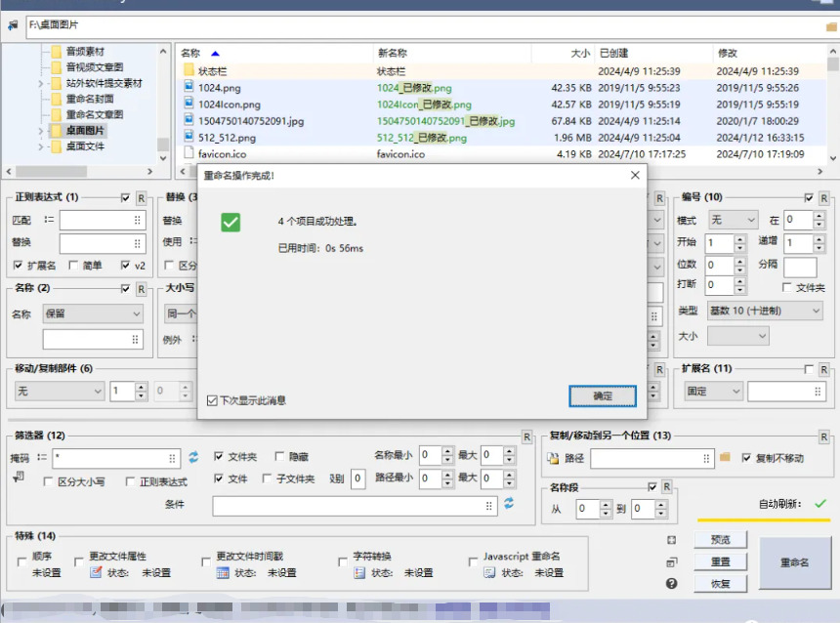
Task: Click the Javascript rename icon
Action: (x=489, y=572)
